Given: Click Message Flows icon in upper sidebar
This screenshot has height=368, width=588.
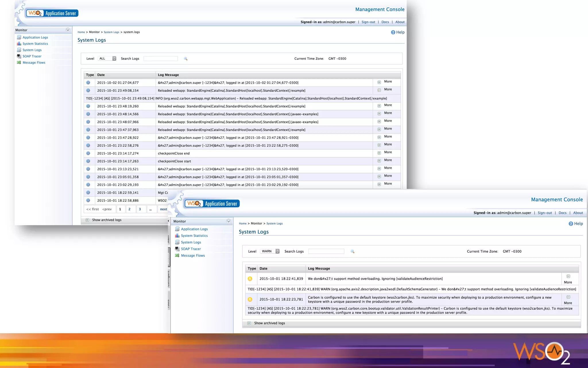Looking at the screenshot, I should 19,62.
